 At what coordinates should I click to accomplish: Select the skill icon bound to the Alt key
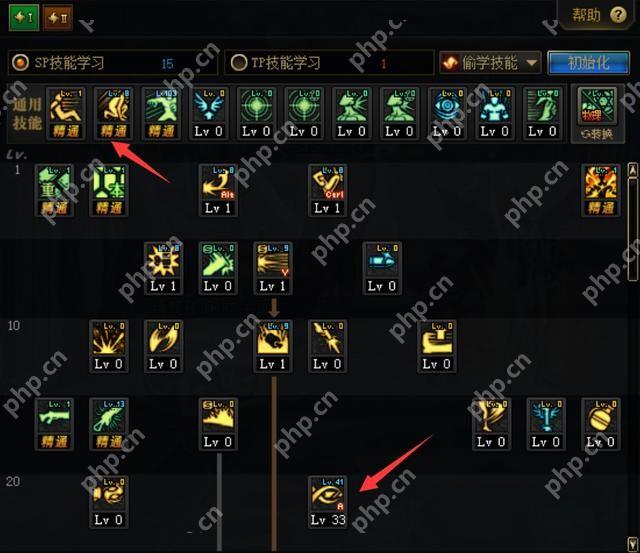click(x=218, y=190)
